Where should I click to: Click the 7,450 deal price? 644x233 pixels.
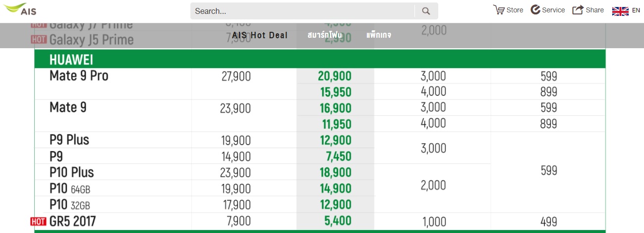[x=339, y=156]
